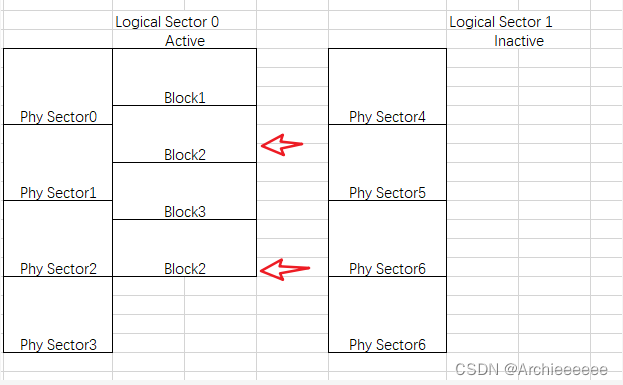Click the Phy Sector1 cell

[58, 163]
